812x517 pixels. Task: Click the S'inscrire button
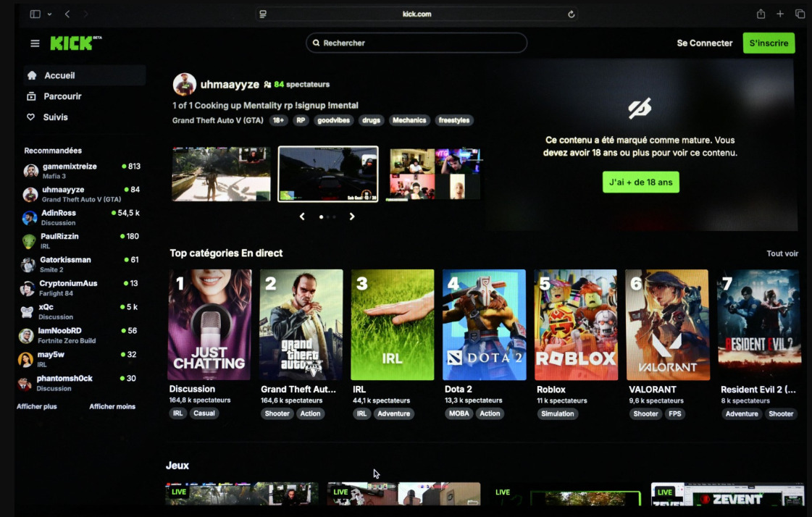coord(769,43)
